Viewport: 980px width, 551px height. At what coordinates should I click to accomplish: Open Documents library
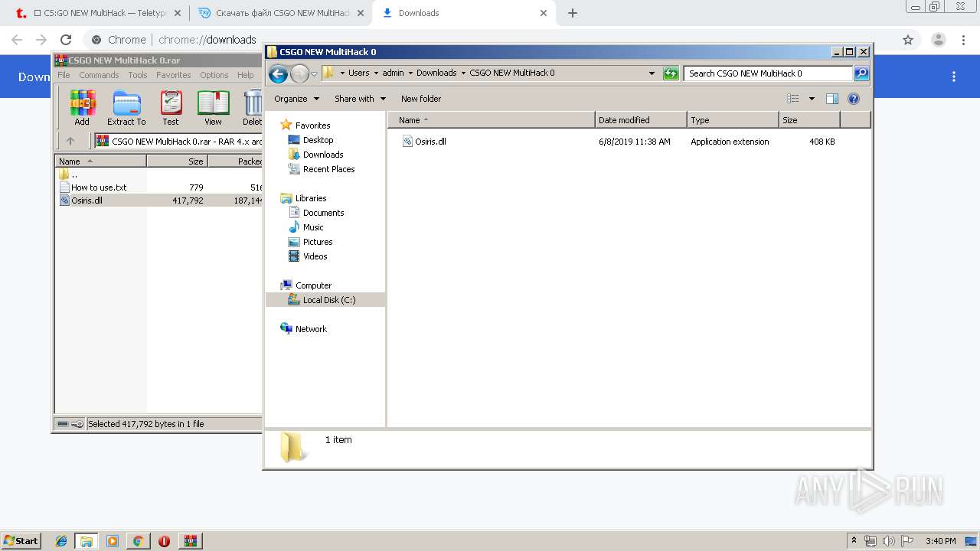(x=316, y=213)
